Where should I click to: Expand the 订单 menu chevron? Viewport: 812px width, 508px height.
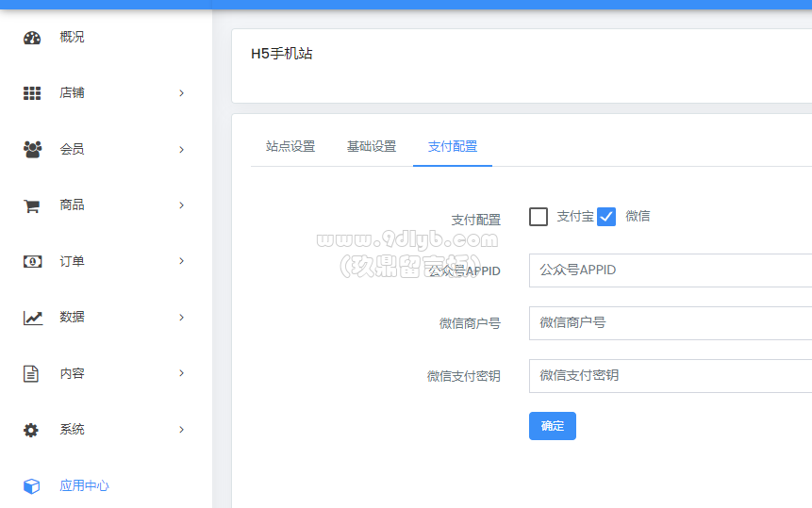click(x=181, y=261)
